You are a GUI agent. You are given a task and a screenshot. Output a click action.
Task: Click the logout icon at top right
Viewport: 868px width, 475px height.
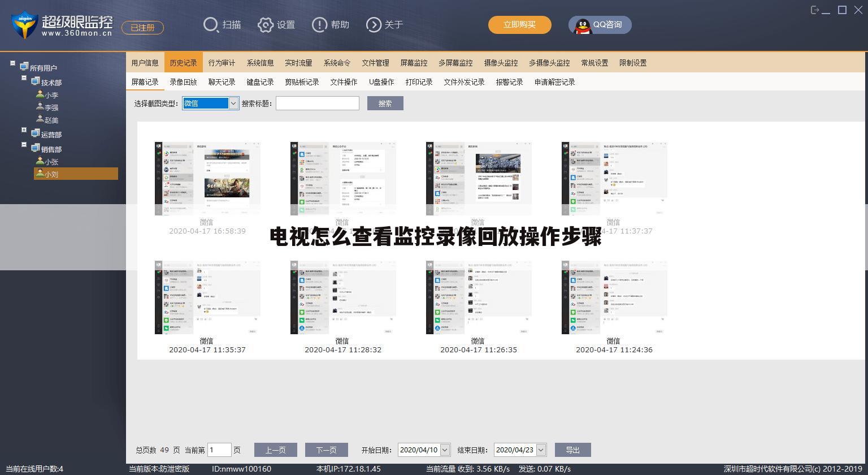point(815,10)
